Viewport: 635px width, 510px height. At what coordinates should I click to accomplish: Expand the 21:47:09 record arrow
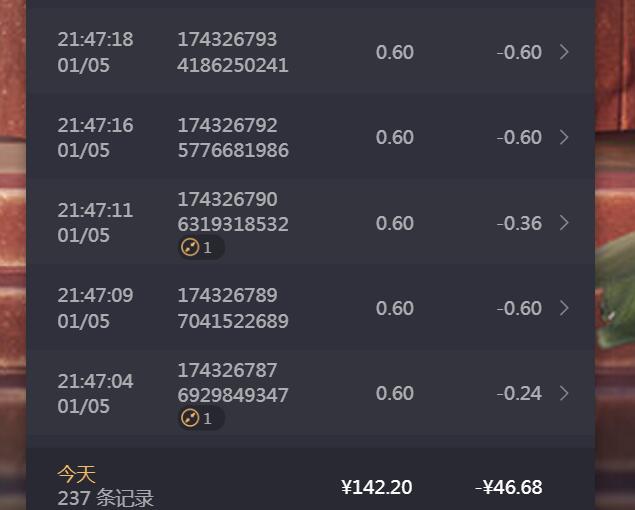point(564,308)
